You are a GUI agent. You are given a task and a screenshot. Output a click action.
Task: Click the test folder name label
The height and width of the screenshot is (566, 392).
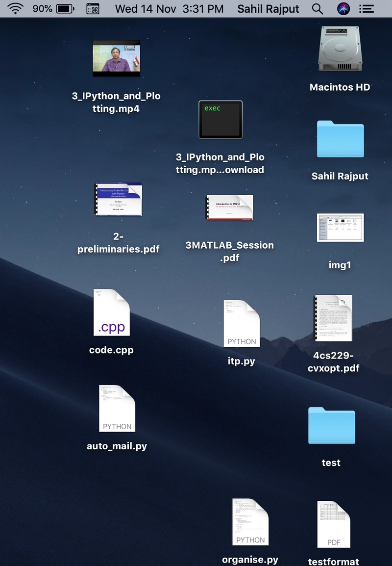click(331, 463)
